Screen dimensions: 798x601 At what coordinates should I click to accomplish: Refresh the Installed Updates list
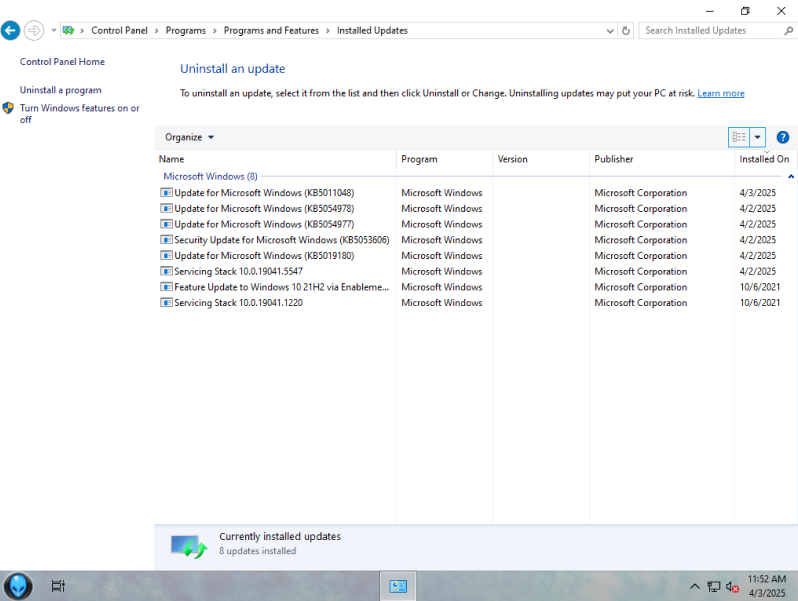click(625, 31)
